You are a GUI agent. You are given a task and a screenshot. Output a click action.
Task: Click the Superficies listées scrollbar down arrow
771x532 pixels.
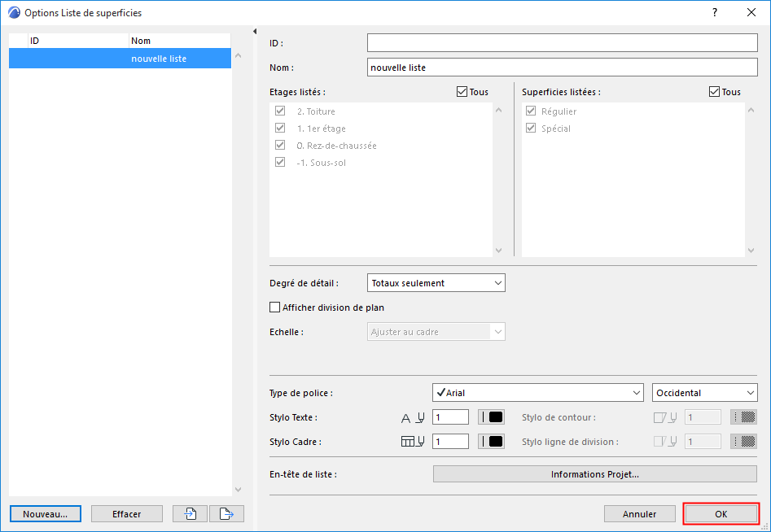(751, 251)
